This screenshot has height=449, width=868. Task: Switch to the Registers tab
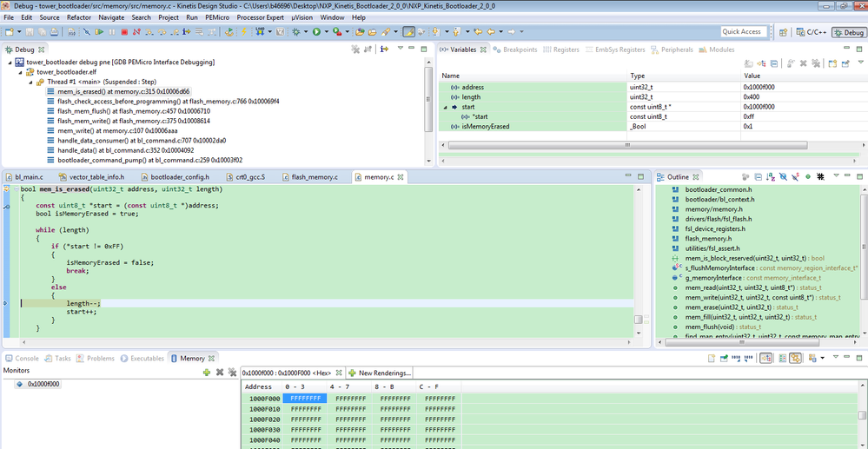point(561,50)
